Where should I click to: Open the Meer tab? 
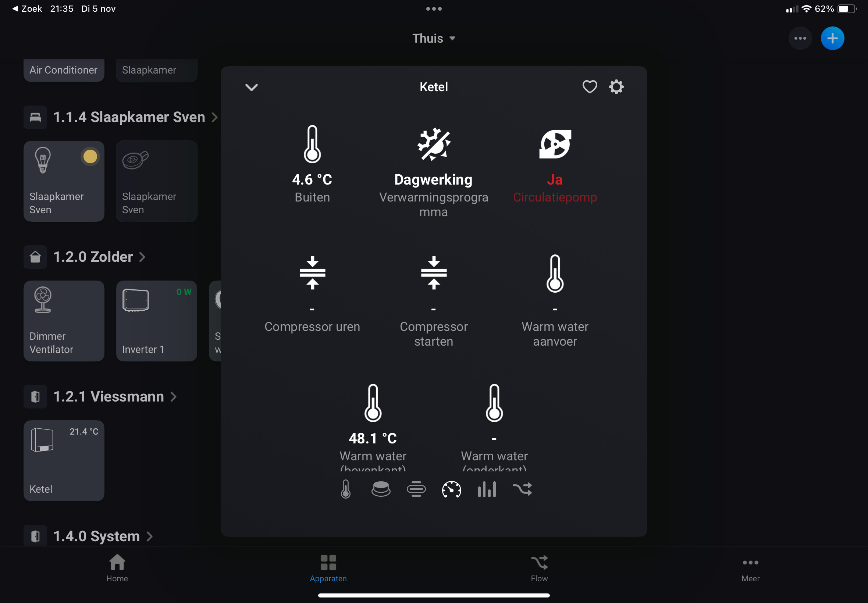coord(750,568)
